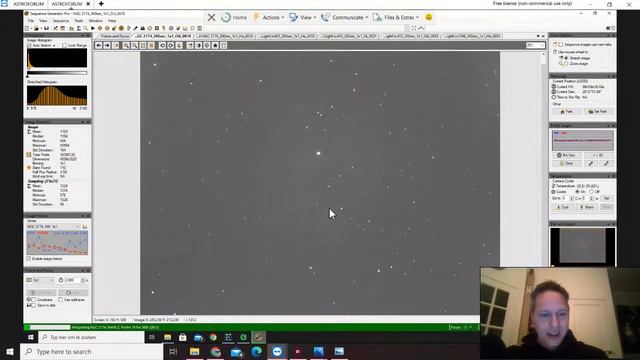
Task: Add a new TeamViewer tab with plus icon
Action: (x=101, y=4)
